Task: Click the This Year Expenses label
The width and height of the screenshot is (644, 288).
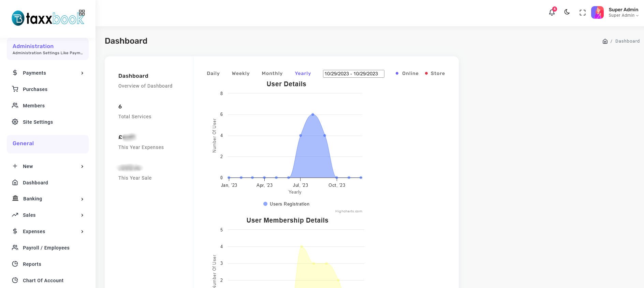Action: click(x=141, y=147)
